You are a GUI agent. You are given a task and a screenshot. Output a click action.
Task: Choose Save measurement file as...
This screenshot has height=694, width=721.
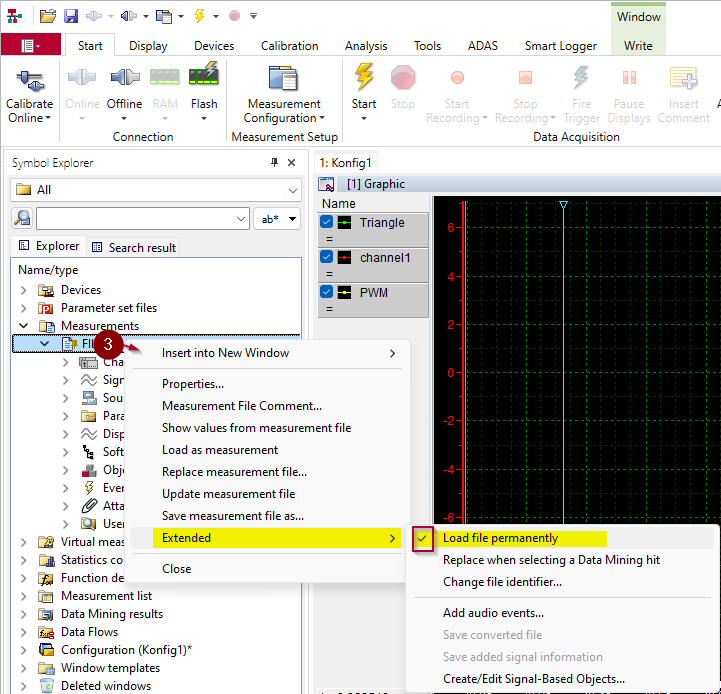(x=233, y=516)
